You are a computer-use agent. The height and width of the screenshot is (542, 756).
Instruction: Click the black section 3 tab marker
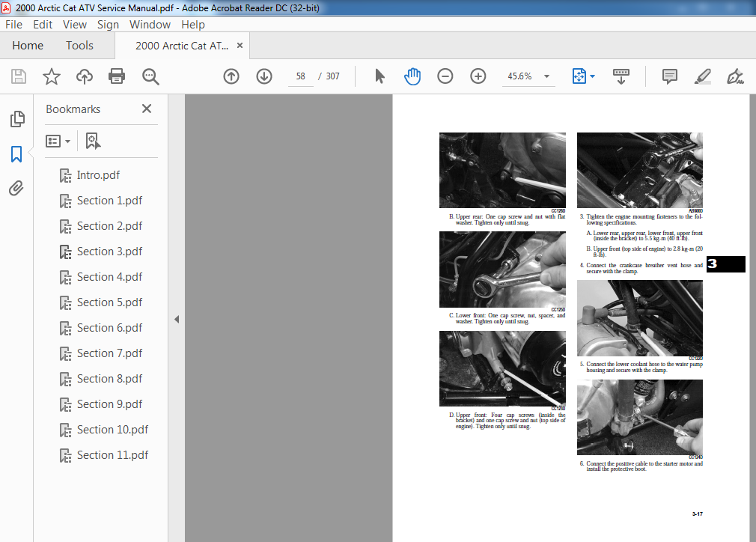(725, 264)
